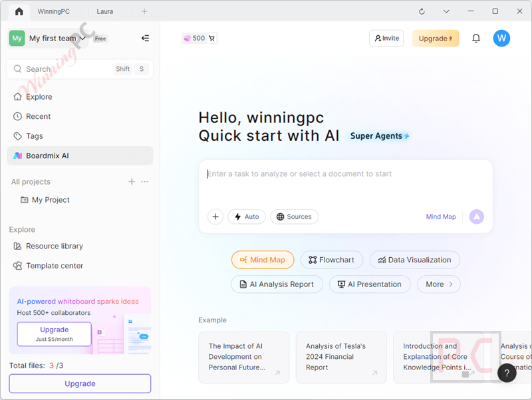
Task: Select the AI Presentation chip
Action: [x=370, y=284]
